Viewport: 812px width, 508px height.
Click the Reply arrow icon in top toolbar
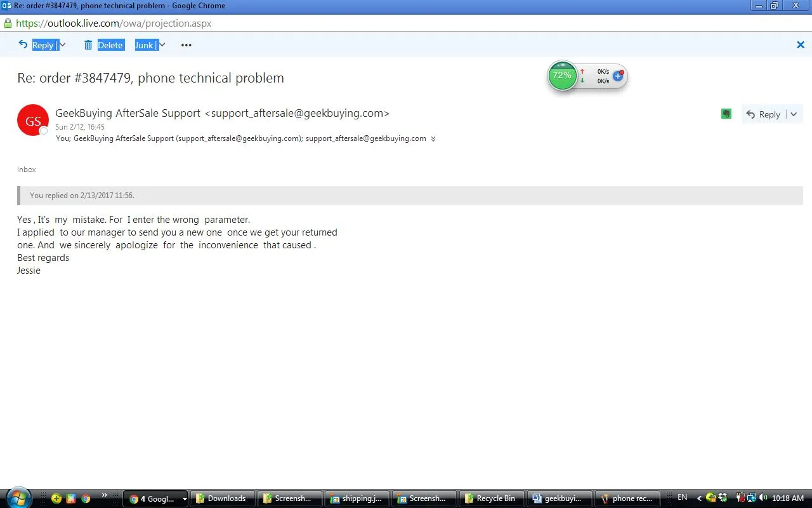pos(23,44)
